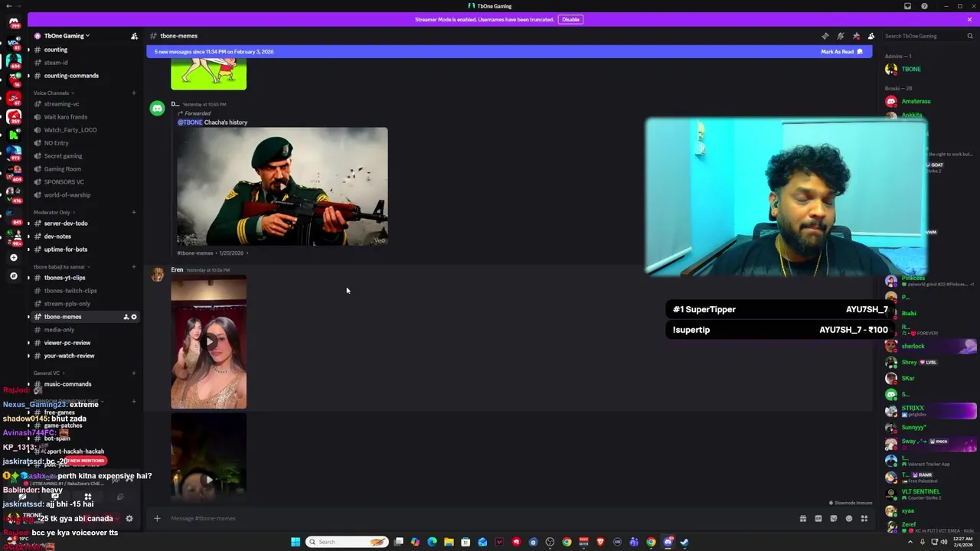Screen dimensions: 980x551
Task: Add a server plus icon
Action: 13,258
